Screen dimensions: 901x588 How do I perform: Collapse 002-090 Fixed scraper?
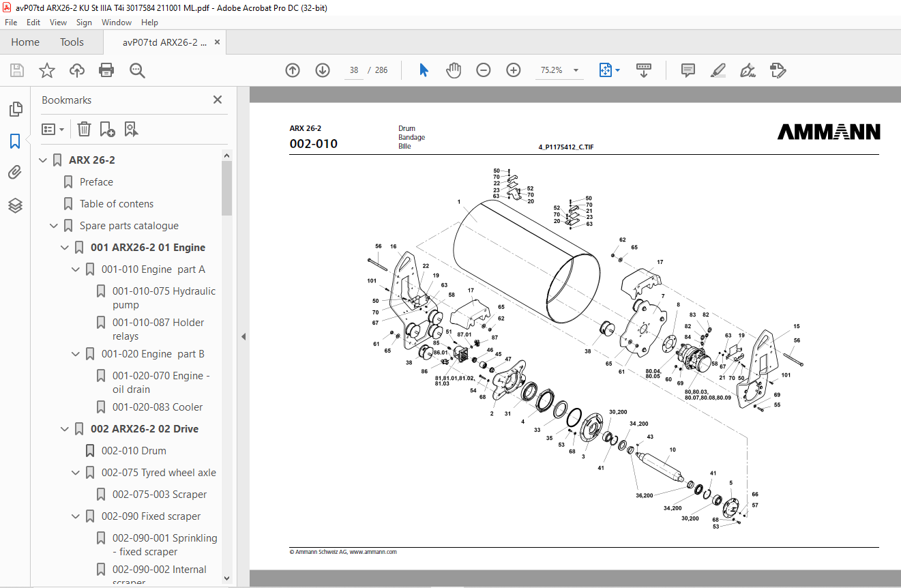(x=76, y=516)
